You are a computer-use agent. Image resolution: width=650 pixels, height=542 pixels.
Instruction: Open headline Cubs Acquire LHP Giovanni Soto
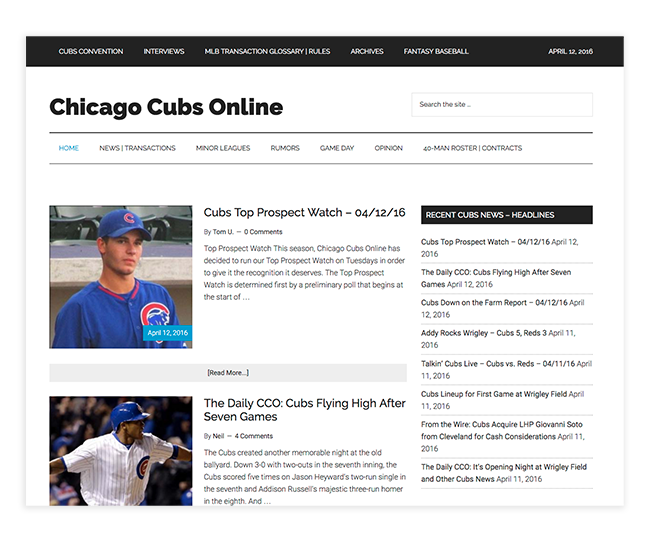pos(502,430)
